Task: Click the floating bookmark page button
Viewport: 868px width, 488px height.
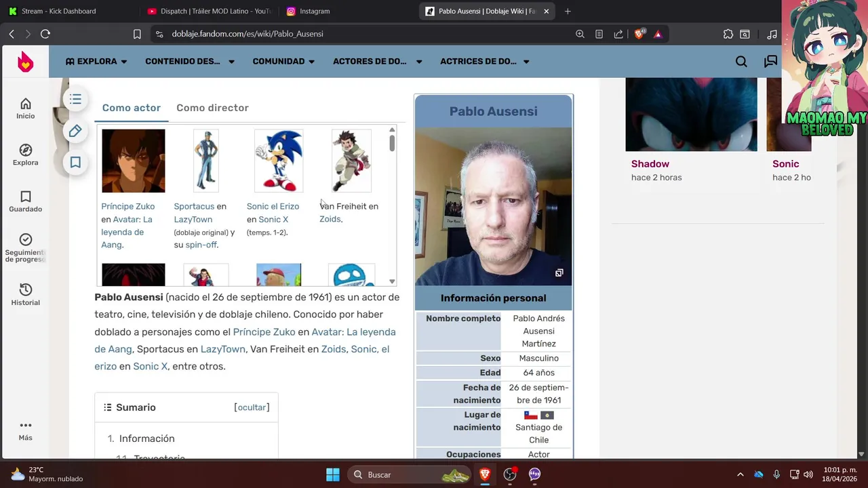Action: coord(75,163)
